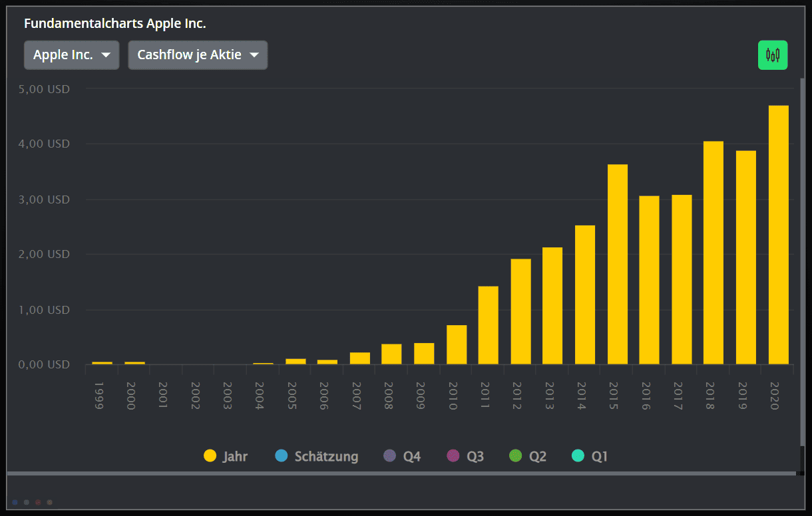This screenshot has width=812, height=516.
Task: Click year label 2005 on the axis
Action: click(292, 395)
